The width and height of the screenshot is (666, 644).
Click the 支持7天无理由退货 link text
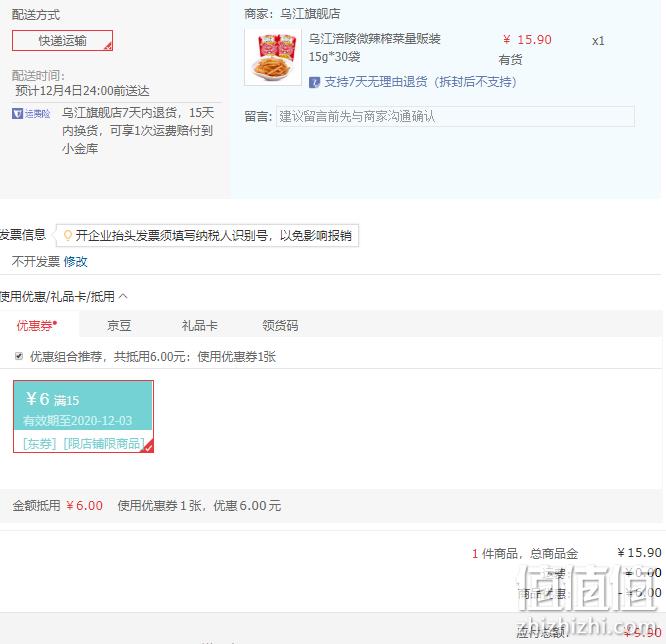[420, 82]
